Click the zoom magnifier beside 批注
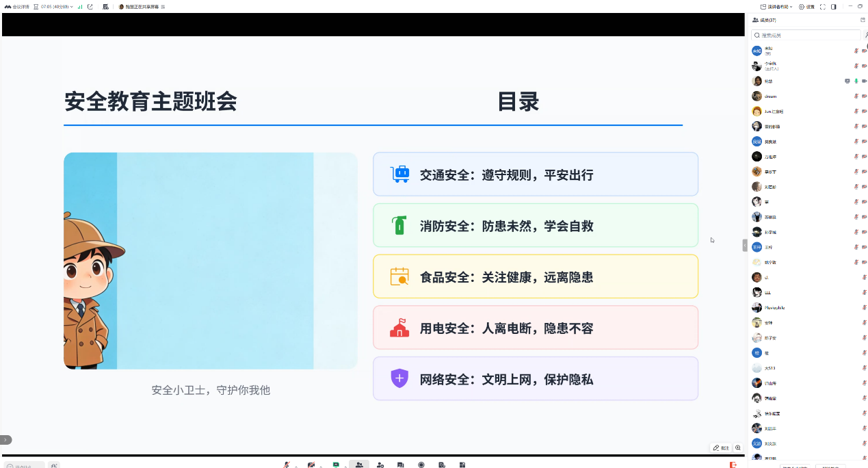The width and height of the screenshot is (868, 468). point(738,448)
